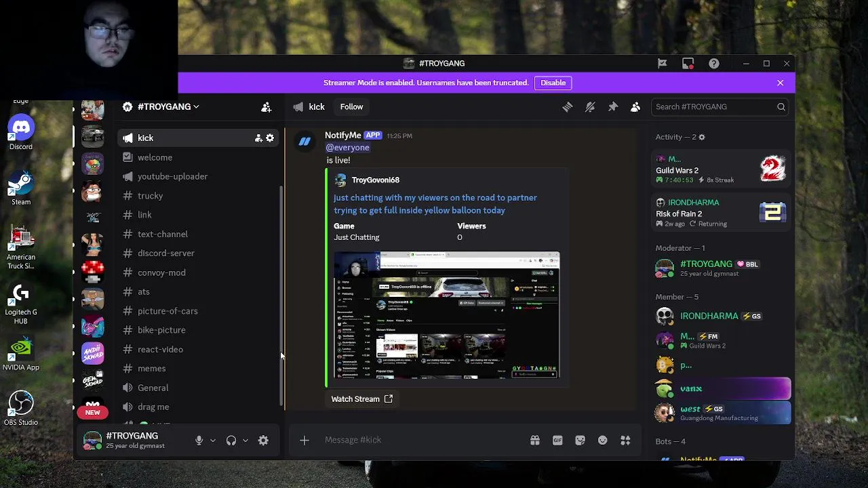Disable Streamer Mode
Viewport: 868px width, 488px height.
pos(553,83)
